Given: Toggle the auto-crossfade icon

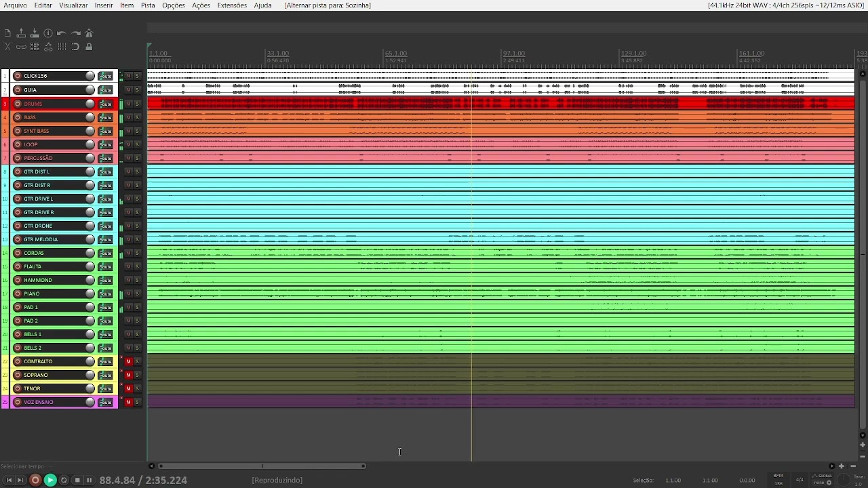Looking at the screenshot, I should click(7, 47).
